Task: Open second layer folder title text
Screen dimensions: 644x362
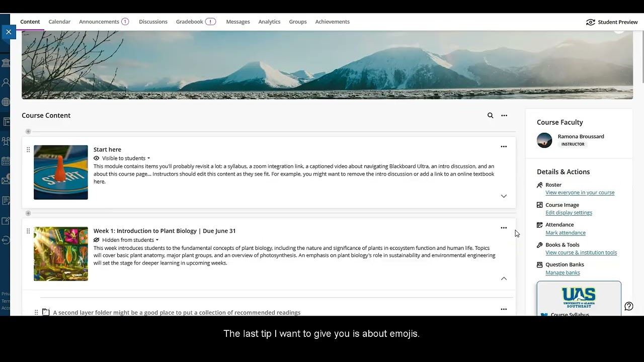Action: pos(177,312)
